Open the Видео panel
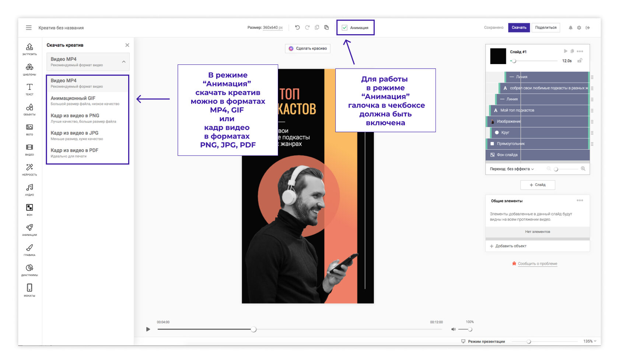Screen dimensions: 619x364 coord(29,149)
